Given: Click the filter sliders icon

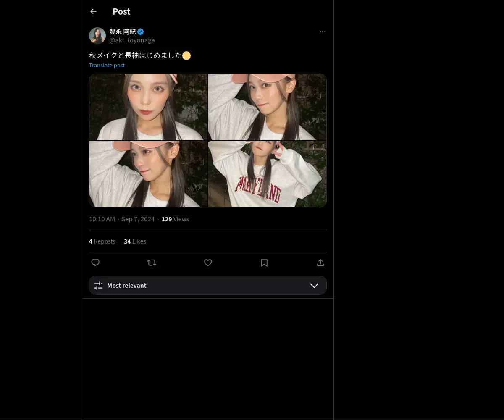Looking at the screenshot, I should 98,286.
